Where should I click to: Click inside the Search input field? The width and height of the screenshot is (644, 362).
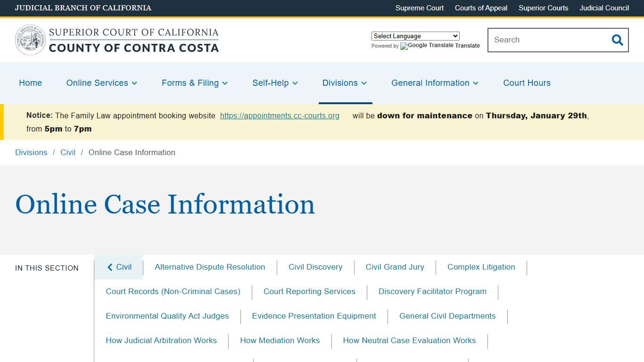click(542, 40)
